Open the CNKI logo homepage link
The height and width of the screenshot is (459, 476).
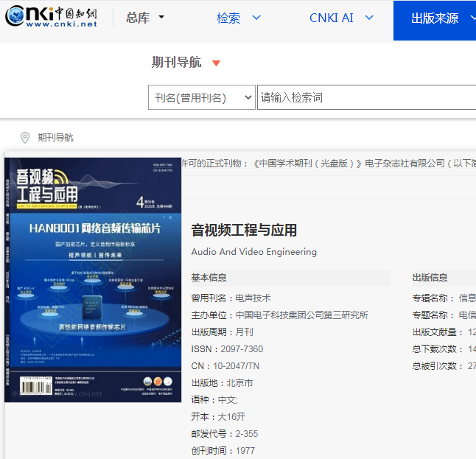click(x=51, y=17)
